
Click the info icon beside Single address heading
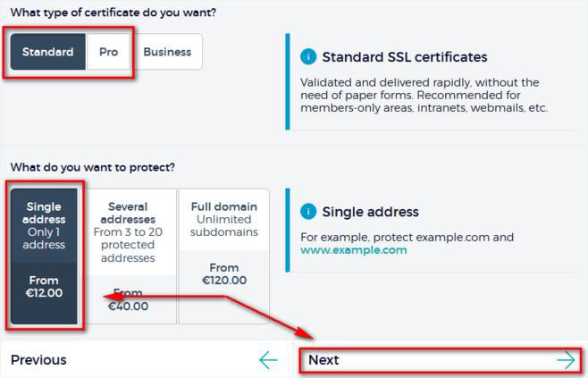pyautogui.click(x=309, y=212)
